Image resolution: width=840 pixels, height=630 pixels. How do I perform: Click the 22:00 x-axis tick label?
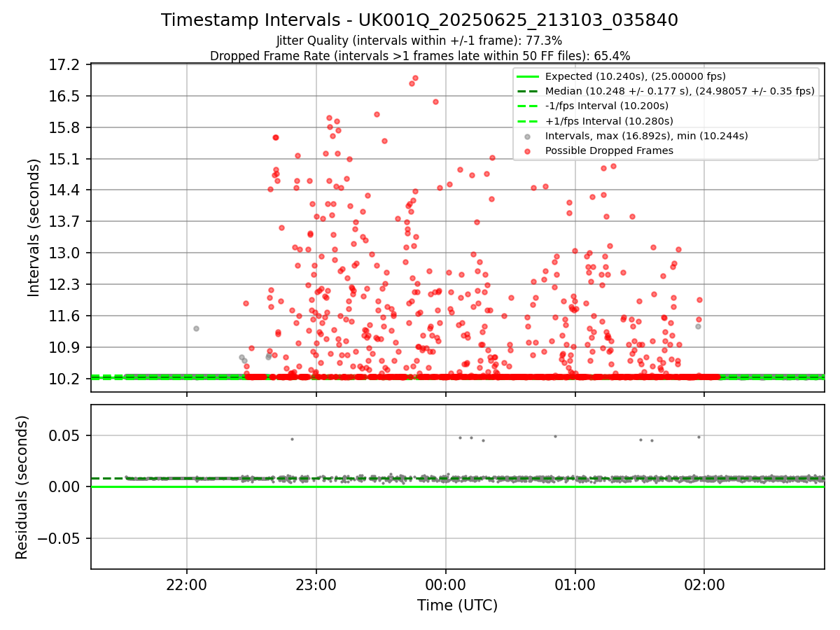click(x=186, y=584)
